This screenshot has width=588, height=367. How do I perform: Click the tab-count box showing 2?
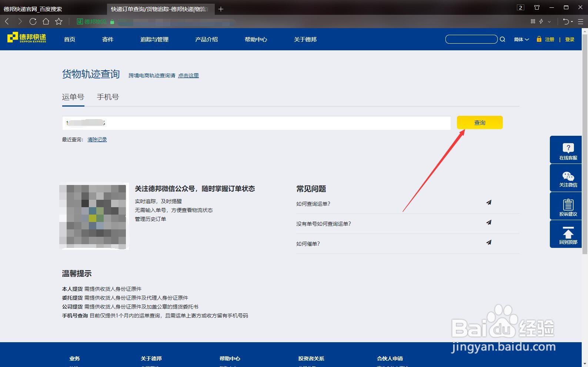(x=521, y=7)
